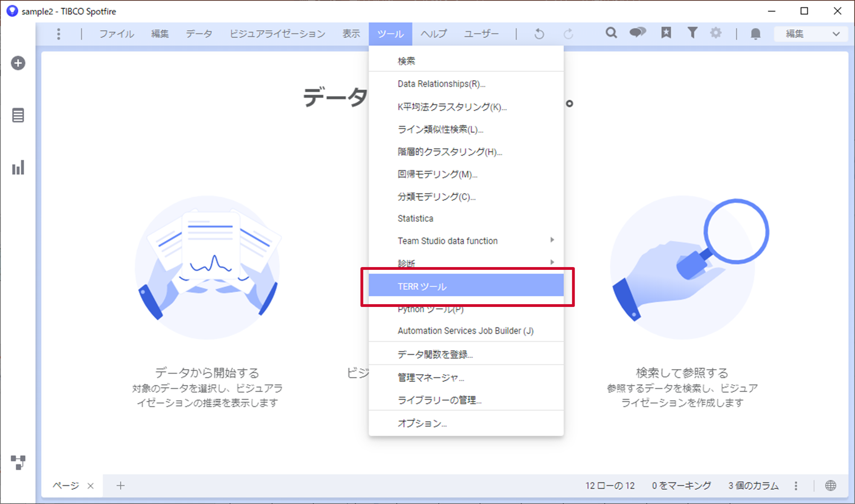Screen dimensions: 855x504
Task: Click the 3 個のカラム status text
Action: (753, 485)
